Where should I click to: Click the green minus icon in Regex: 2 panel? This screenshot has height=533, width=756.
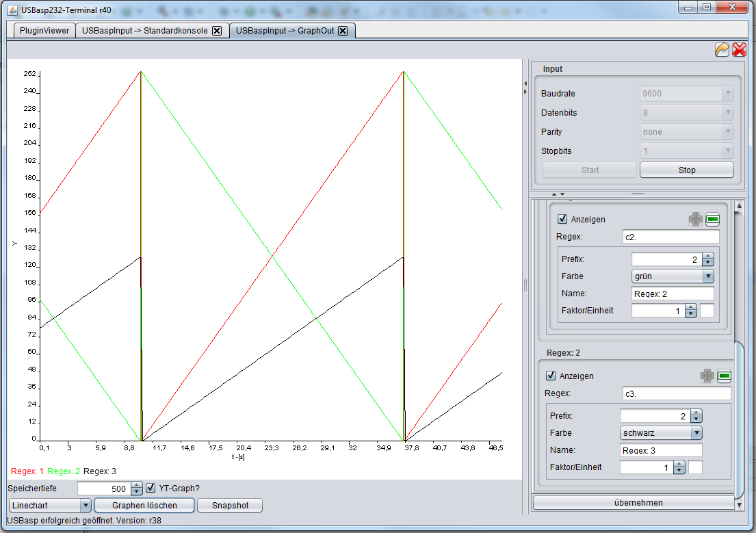pos(724,376)
